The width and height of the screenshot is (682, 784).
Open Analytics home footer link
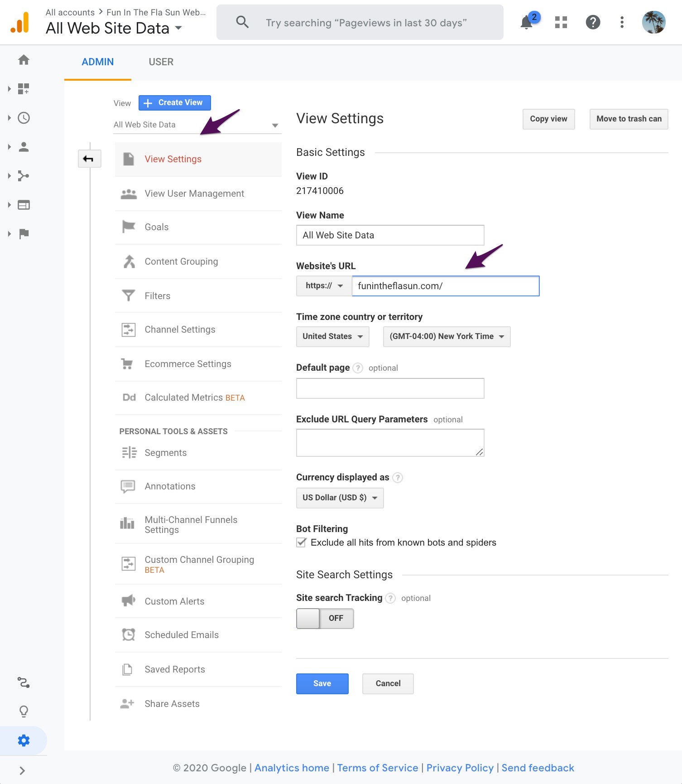coord(292,768)
